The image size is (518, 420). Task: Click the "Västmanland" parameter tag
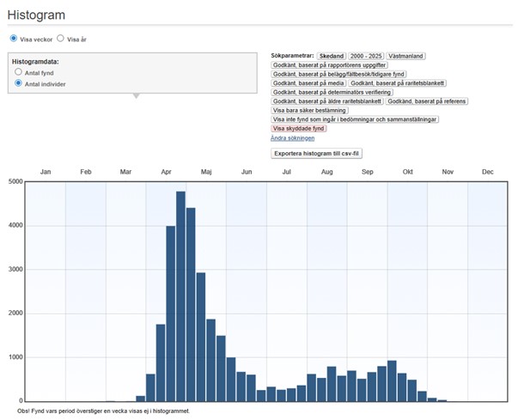pos(407,55)
